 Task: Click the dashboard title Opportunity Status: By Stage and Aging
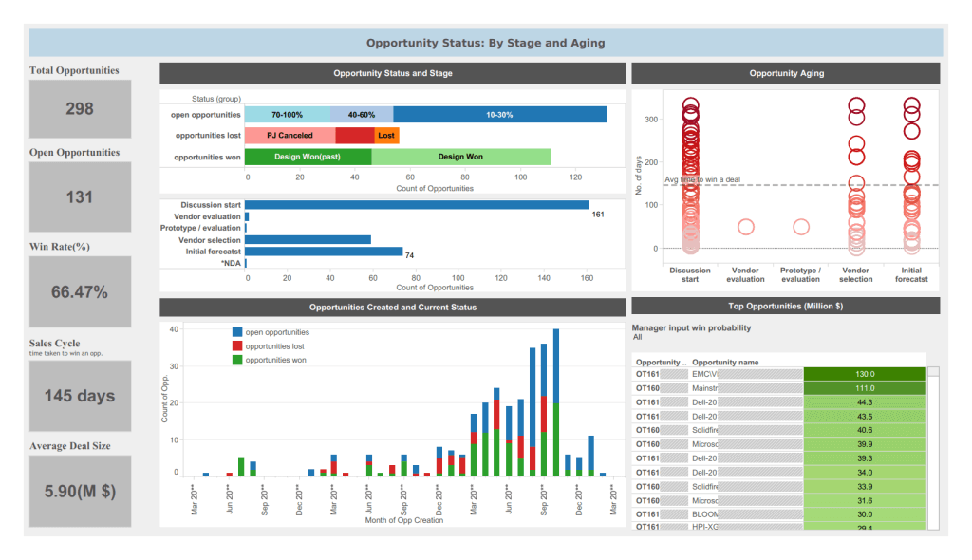tap(485, 43)
